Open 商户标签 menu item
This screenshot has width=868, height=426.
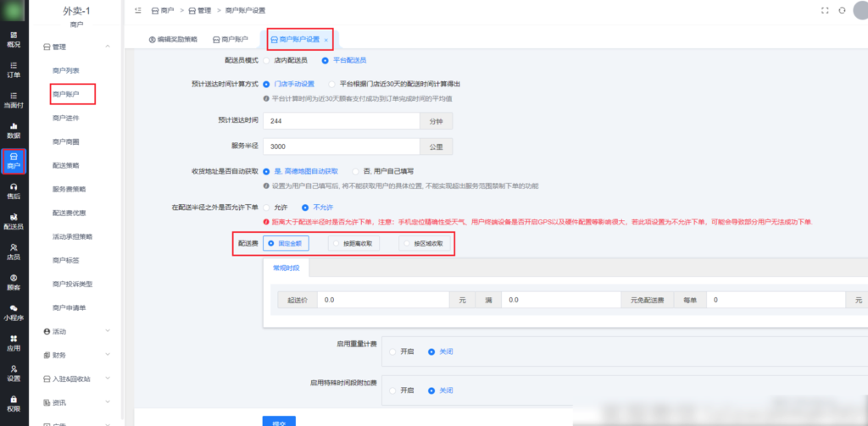66,260
